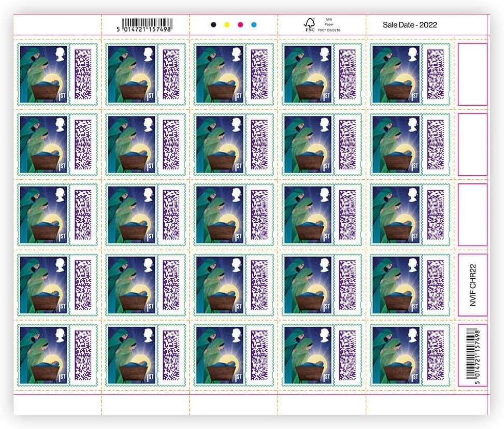
Task: Select the stamp directly below the FSC logo
Action: coord(322,74)
